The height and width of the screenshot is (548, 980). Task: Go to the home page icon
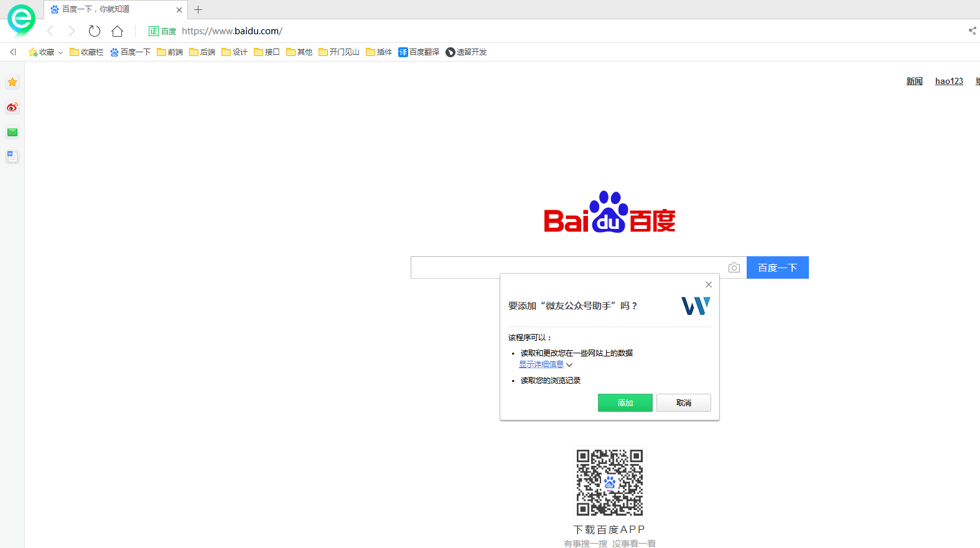pyautogui.click(x=117, y=31)
